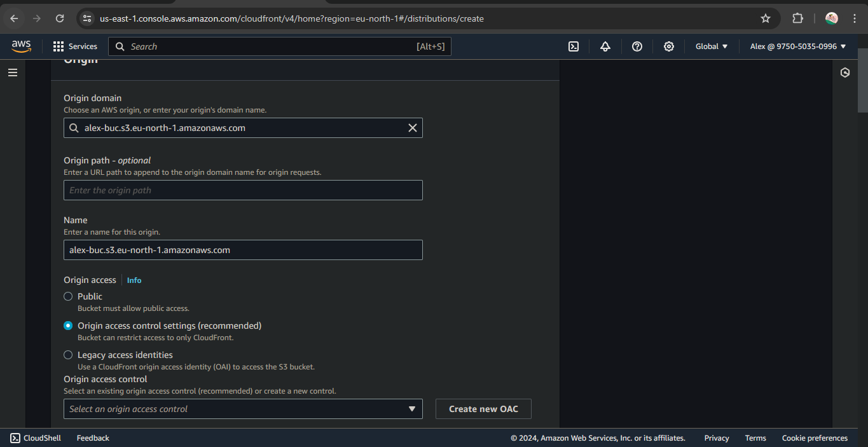Open Cookie preferences

click(815, 438)
